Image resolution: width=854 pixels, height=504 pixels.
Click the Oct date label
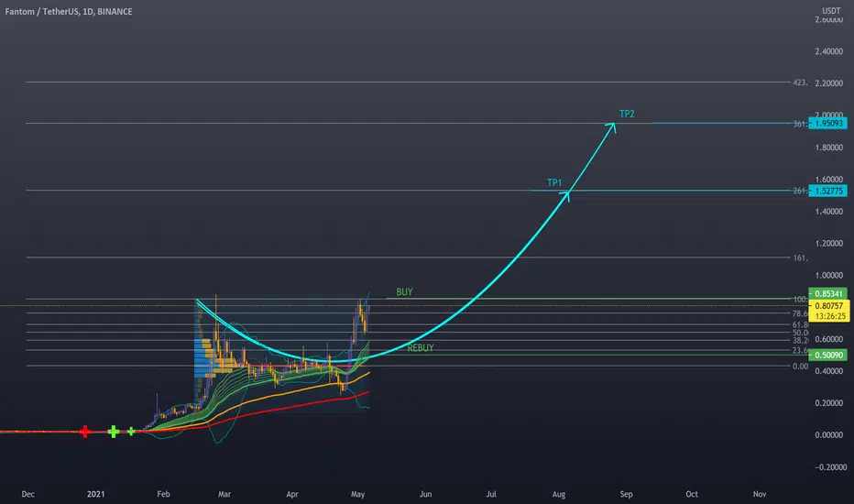[692, 494]
